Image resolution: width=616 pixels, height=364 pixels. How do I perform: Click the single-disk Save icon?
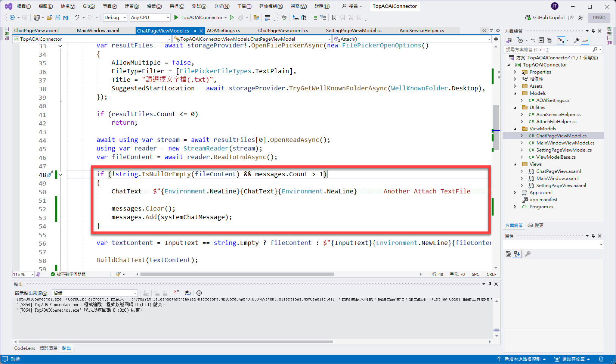point(58,18)
